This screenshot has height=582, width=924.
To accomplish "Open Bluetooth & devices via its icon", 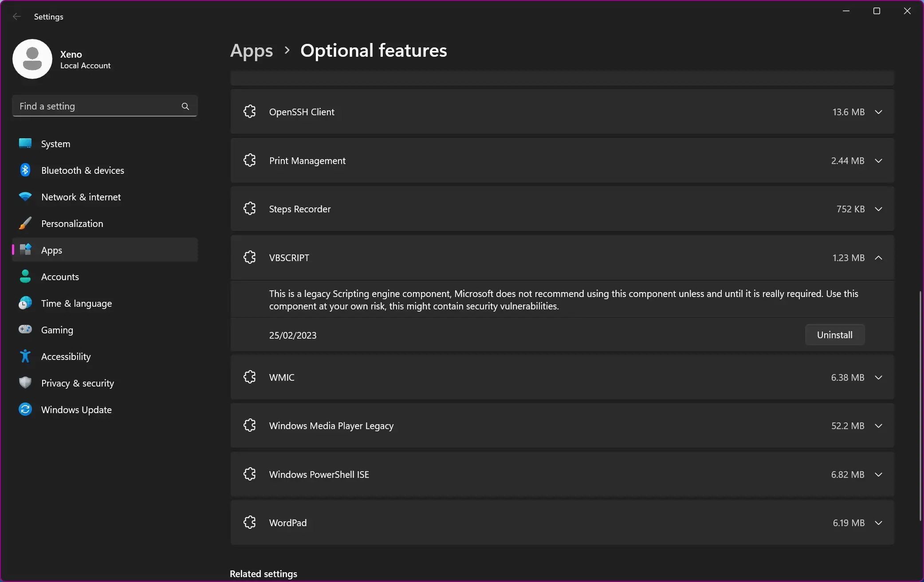I will click(x=25, y=170).
